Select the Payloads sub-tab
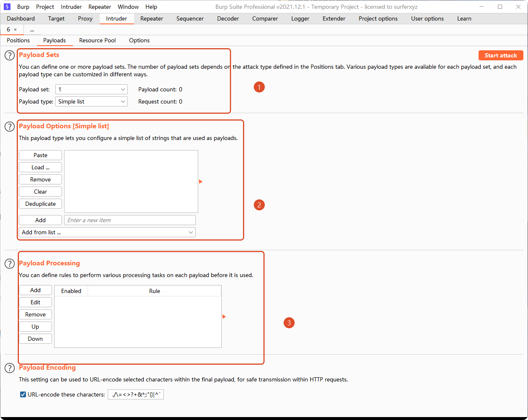Image resolution: width=528 pixels, height=420 pixels. [x=54, y=40]
